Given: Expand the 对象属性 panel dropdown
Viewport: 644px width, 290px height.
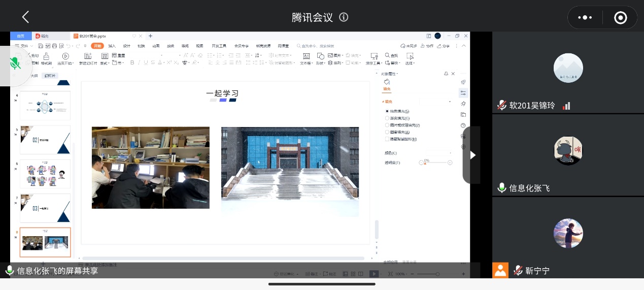Looking at the screenshot, I should [397, 74].
